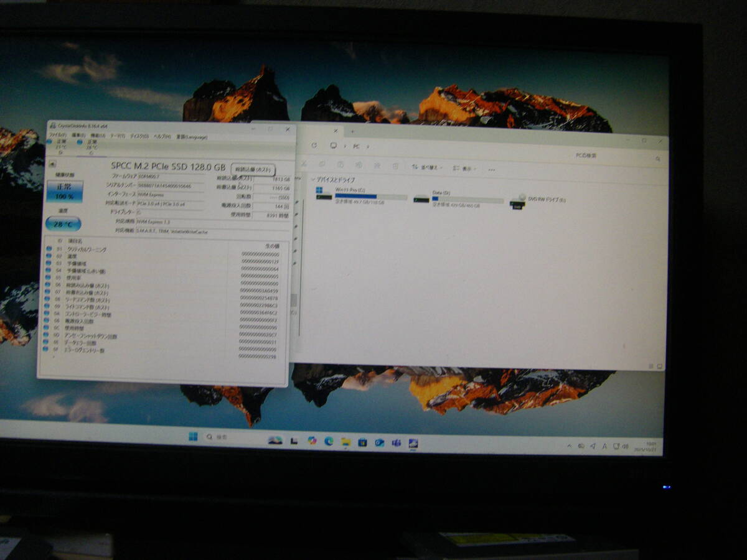
Task: Add a new tab in File Explorer
Action: tap(352, 131)
